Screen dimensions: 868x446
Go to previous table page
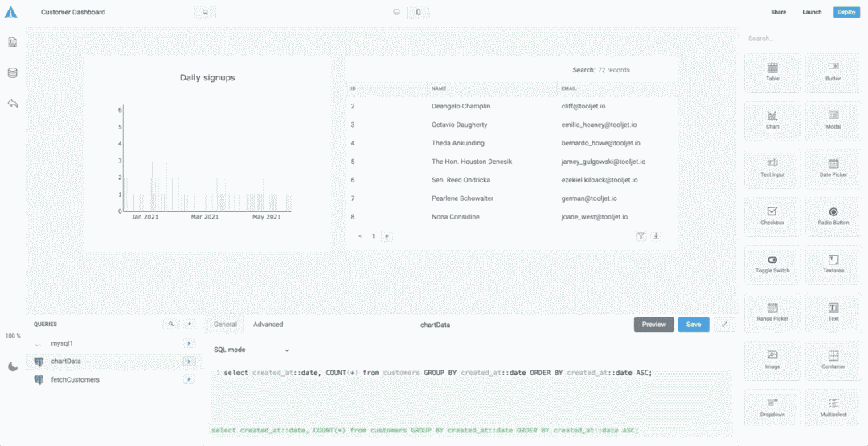click(x=360, y=236)
